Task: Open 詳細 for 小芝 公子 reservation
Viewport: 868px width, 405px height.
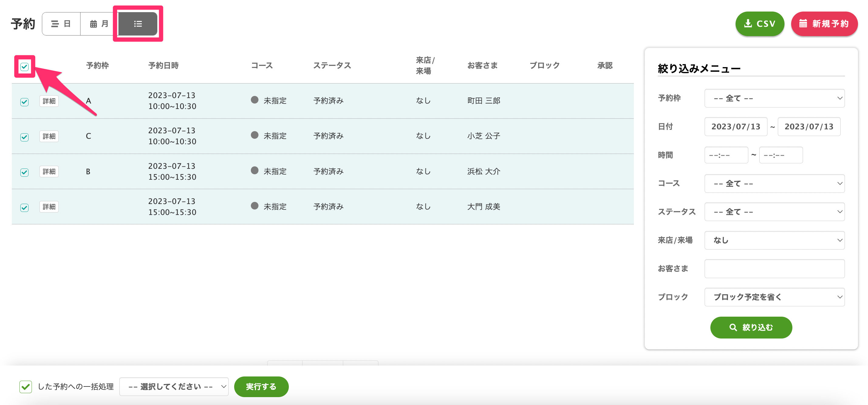Action: coord(49,136)
